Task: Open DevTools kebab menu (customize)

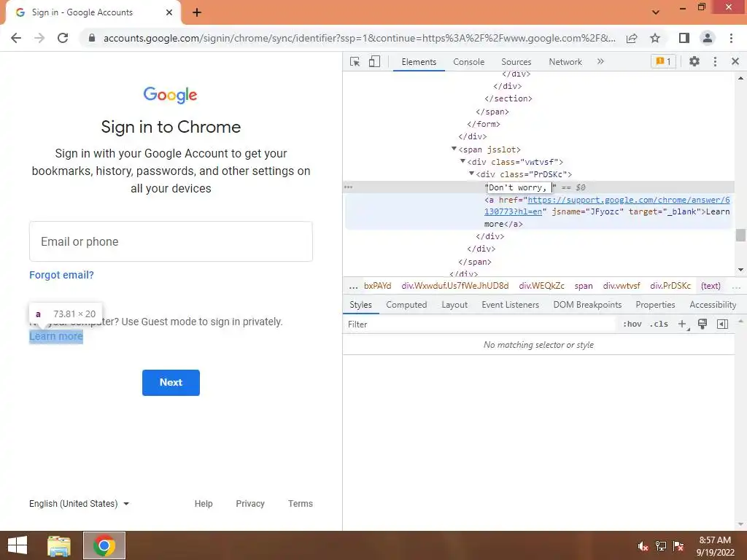Action: tap(715, 61)
